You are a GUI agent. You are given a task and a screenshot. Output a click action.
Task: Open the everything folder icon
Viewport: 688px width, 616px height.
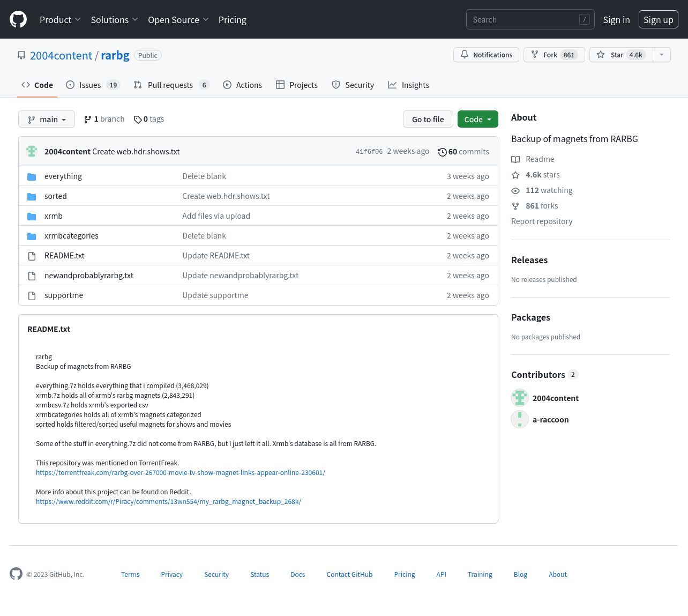(x=32, y=176)
